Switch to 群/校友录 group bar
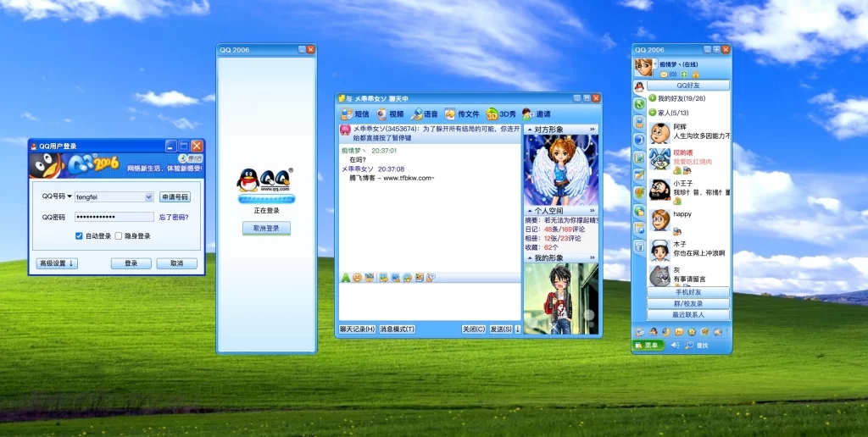This screenshot has height=437, width=868. pos(688,304)
